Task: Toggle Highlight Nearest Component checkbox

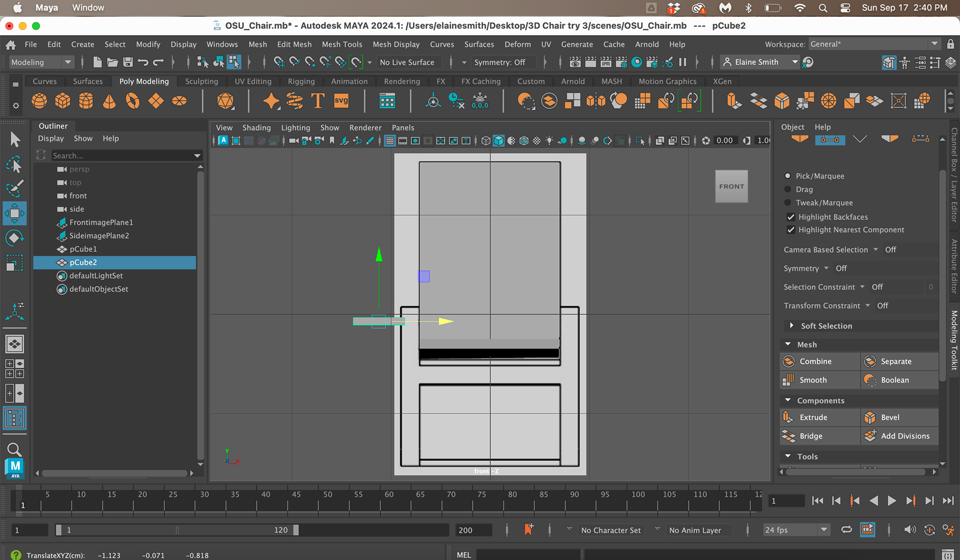Action: coord(790,230)
